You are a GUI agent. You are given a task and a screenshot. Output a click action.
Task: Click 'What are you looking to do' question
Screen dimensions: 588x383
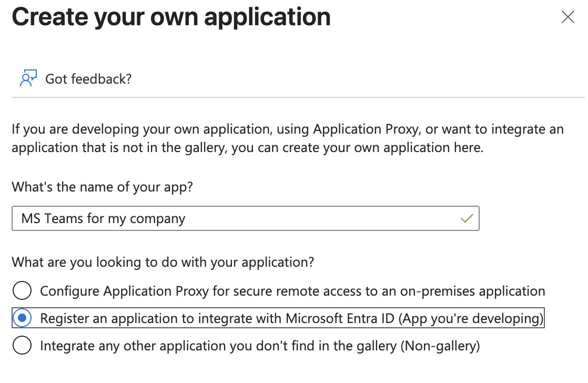click(163, 262)
